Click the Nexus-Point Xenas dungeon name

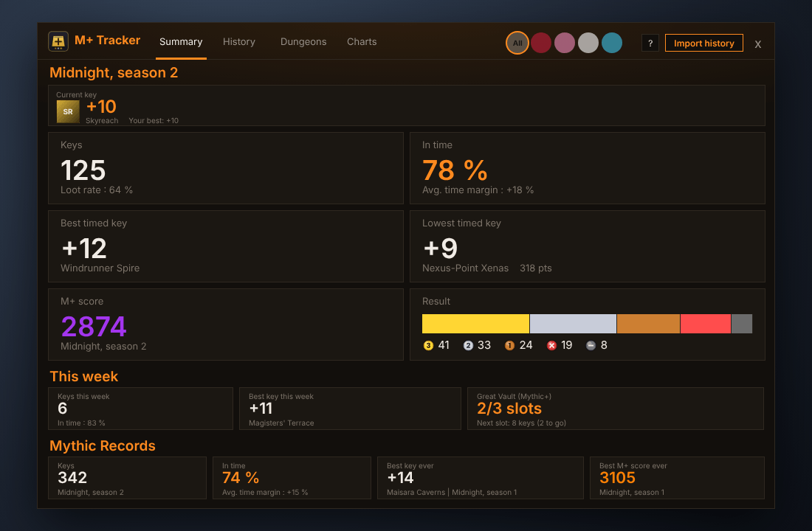click(x=466, y=268)
